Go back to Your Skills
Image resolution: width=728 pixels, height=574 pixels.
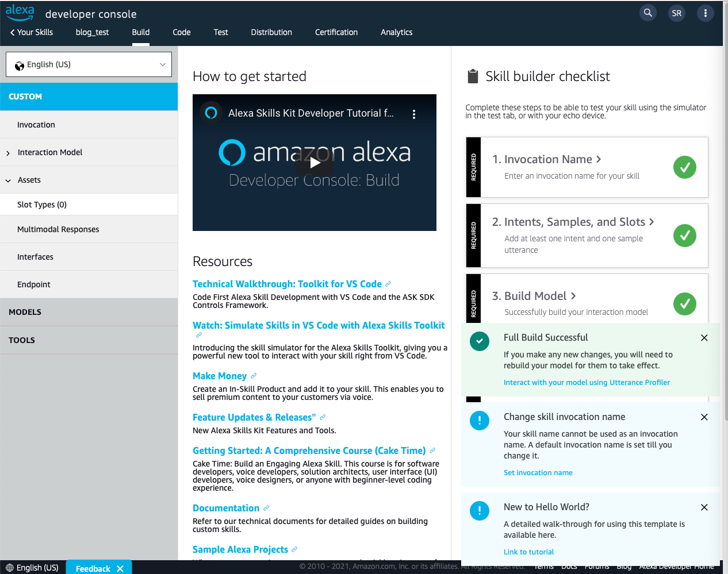(x=32, y=32)
